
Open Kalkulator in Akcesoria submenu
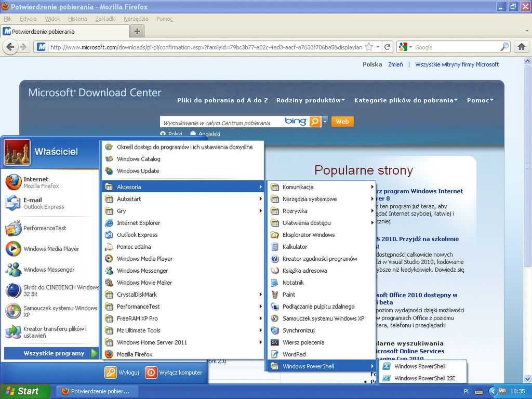(322, 247)
